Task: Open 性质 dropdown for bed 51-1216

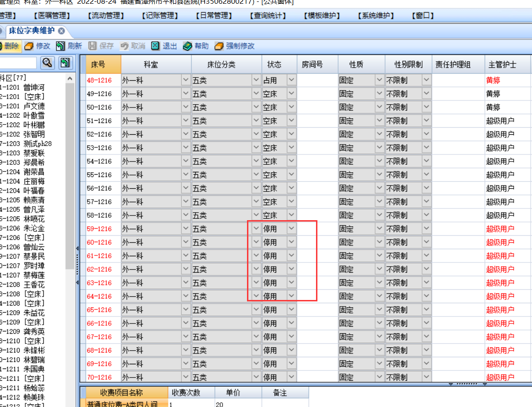Action: pyautogui.click(x=379, y=120)
